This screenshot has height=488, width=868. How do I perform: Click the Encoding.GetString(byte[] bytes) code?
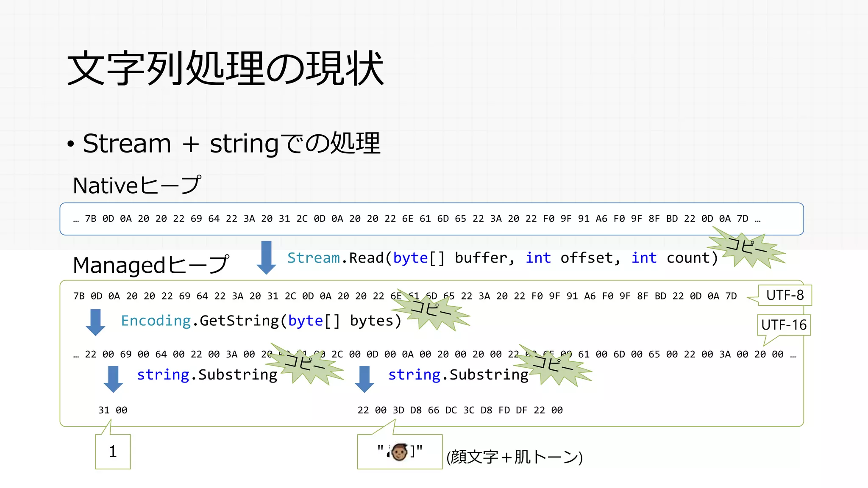(x=261, y=321)
